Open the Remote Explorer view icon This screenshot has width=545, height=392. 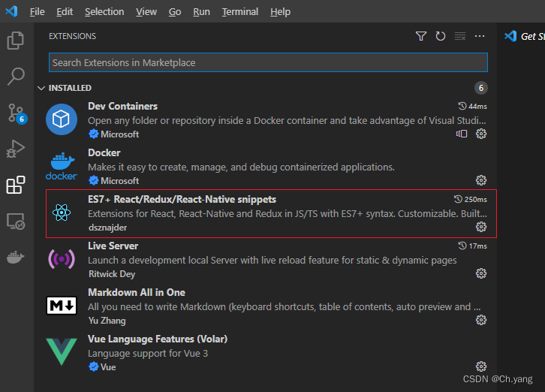coord(16,222)
